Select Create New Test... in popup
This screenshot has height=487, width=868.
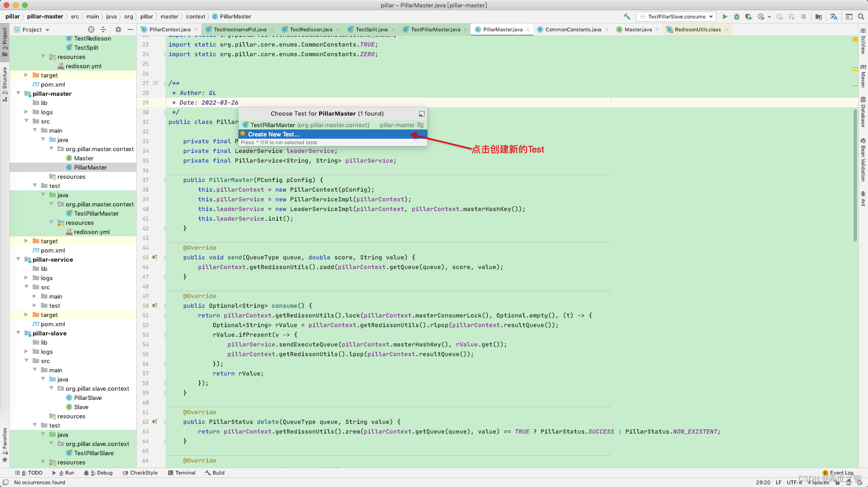click(x=332, y=135)
